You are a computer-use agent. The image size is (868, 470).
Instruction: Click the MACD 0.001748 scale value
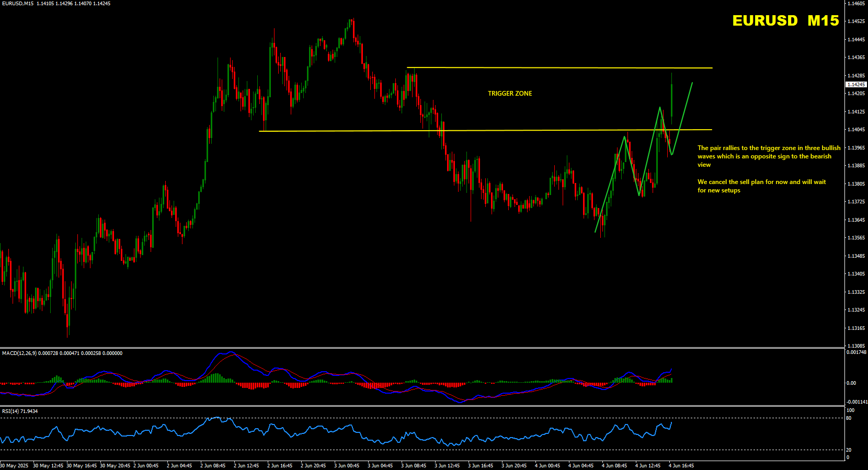click(856, 352)
